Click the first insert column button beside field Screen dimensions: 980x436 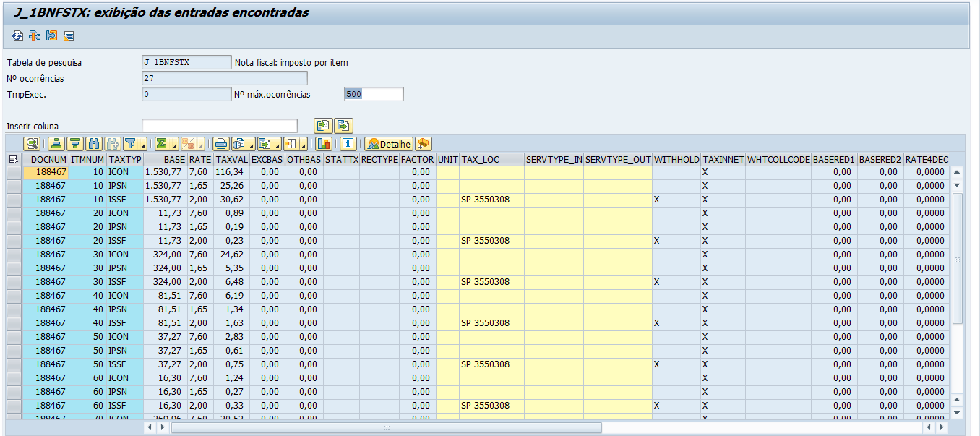tap(323, 126)
